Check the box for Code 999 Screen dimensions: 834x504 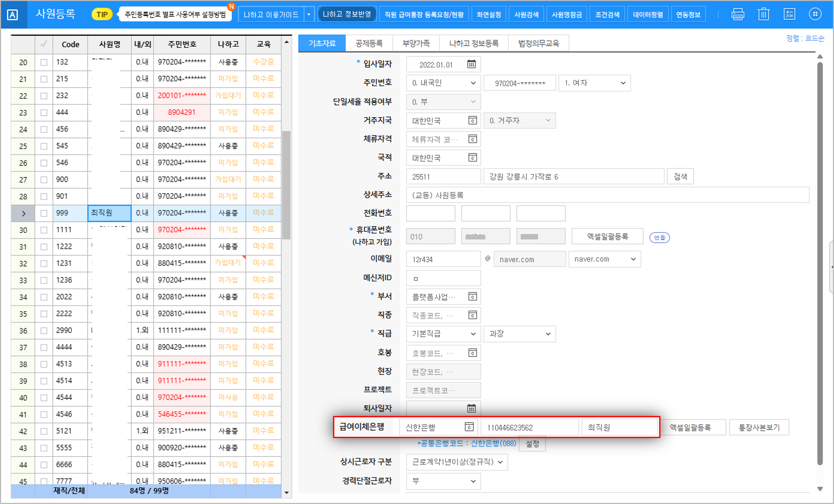click(44, 213)
